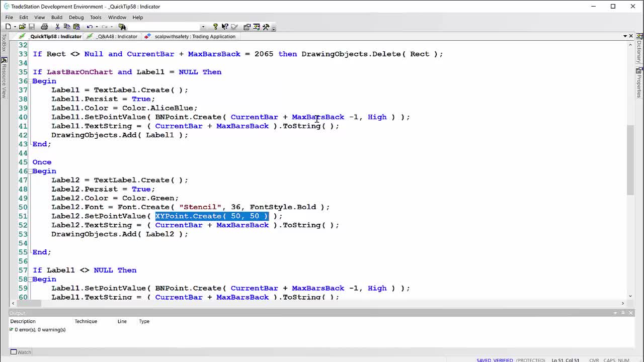The height and width of the screenshot is (362, 644).
Task: Open the document tab list dropdown arrow
Action: (625, 36)
